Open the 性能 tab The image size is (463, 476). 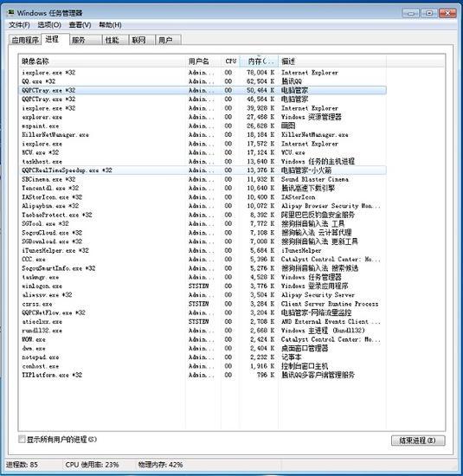pos(115,40)
